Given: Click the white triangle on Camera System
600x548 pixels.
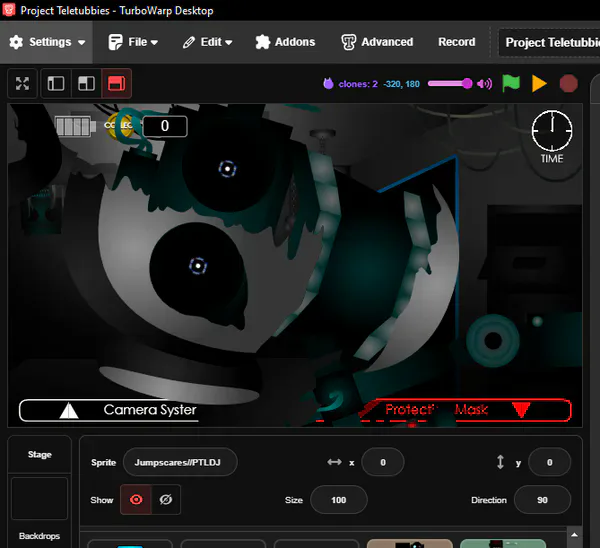Looking at the screenshot, I should tap(69, 411).
